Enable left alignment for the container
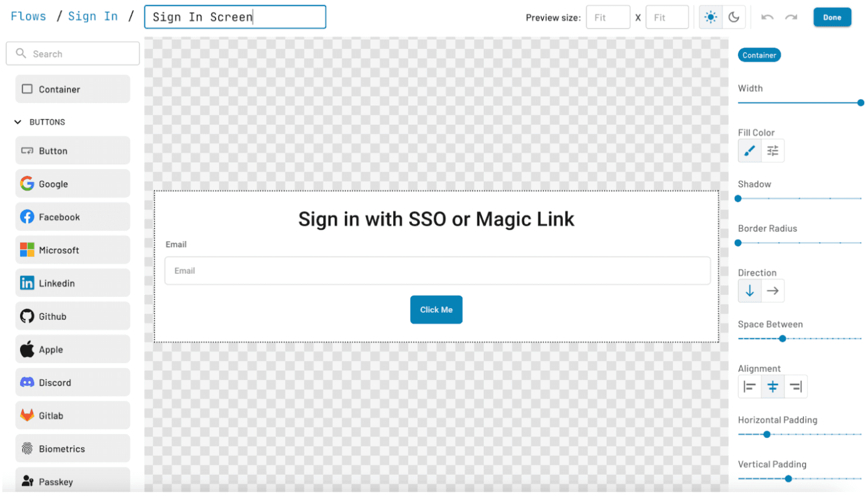The height and width of the screenshot is (493, 868). tap(750, 386)
